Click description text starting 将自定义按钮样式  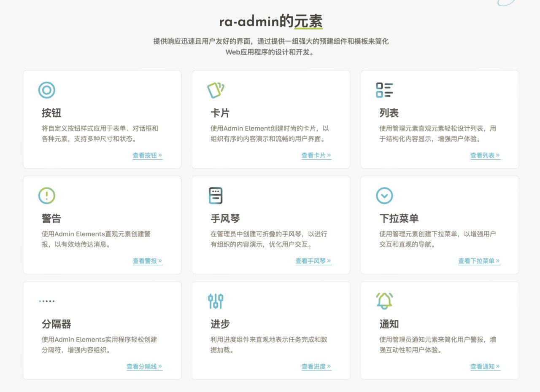click(x=100, y=134)
